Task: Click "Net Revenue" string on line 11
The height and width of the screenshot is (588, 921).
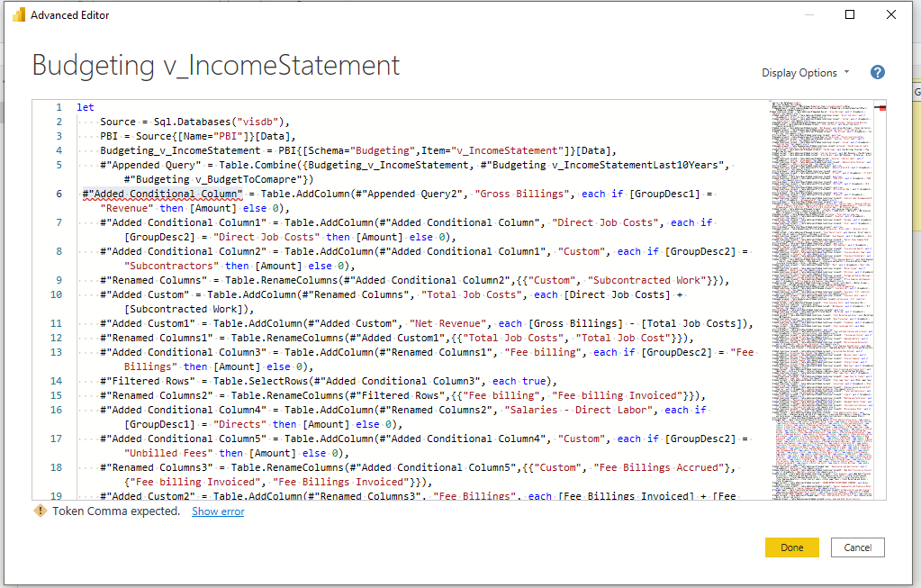Action: 448,323
